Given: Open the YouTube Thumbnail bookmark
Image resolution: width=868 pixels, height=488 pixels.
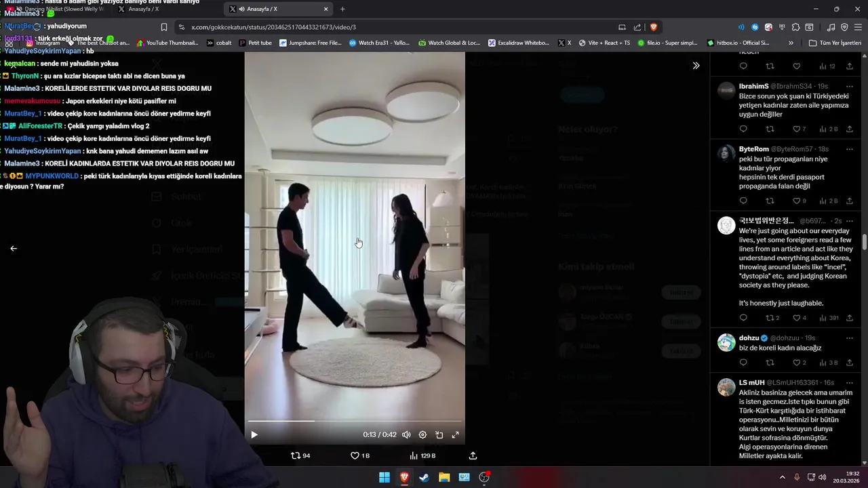Looking at the screenshot, I should tap(167, 43).
